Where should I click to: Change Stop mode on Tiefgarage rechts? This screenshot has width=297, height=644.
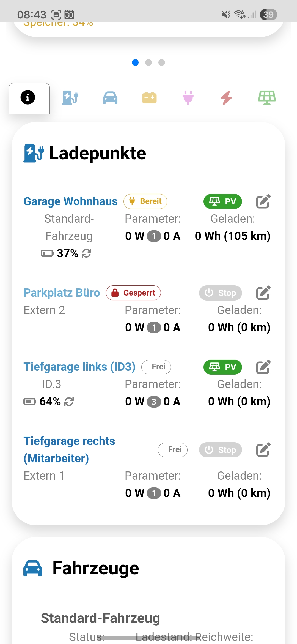221,450
